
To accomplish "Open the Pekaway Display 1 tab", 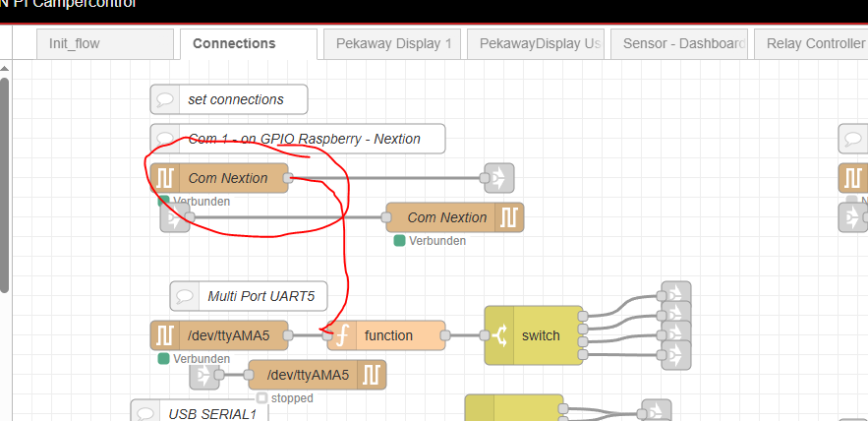I will pos(392,43).
